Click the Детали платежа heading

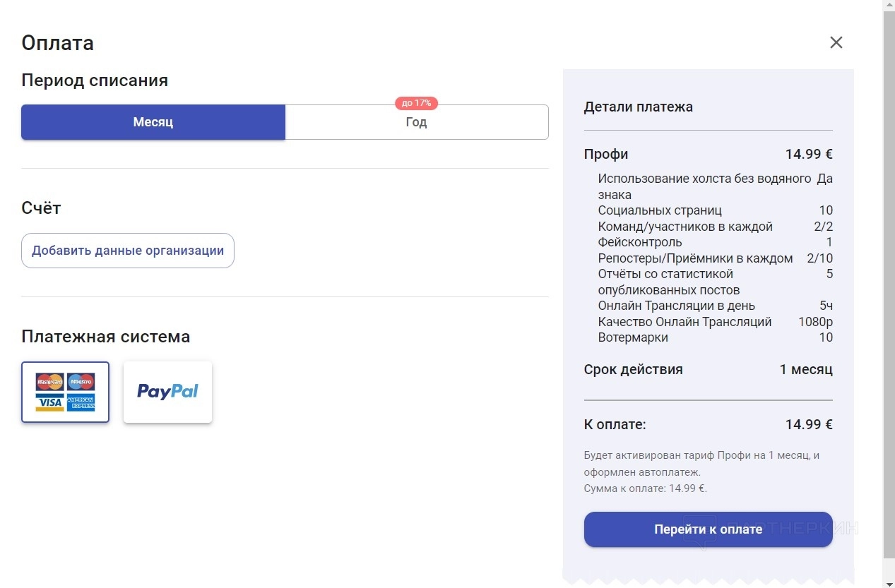pyautogui.click(x=638, y=107)
